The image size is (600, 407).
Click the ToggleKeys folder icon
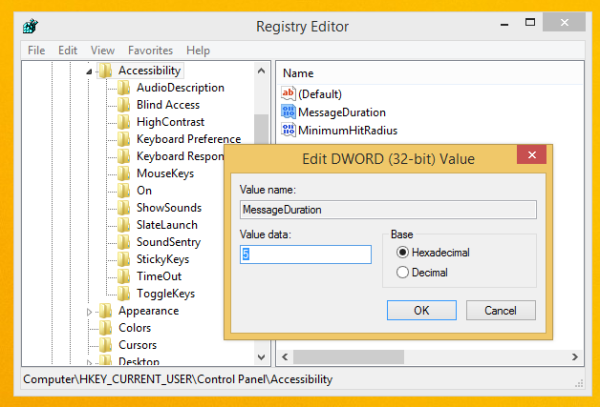(x=124, y=293)
